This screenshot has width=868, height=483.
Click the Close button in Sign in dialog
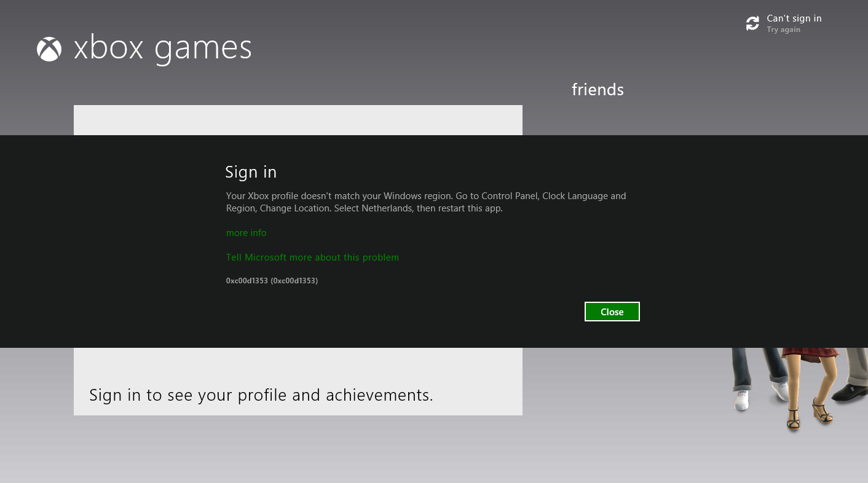(x=612, y=312)
